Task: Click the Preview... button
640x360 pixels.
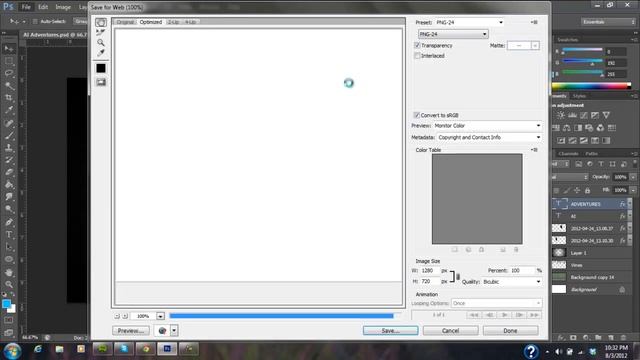Action: click(x=131, y=331)
